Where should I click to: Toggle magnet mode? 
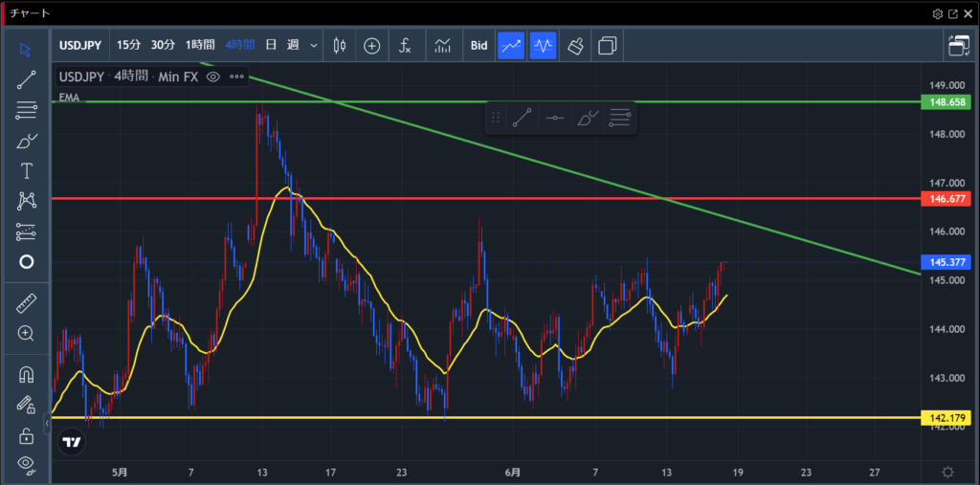click(x=26, y=374)
